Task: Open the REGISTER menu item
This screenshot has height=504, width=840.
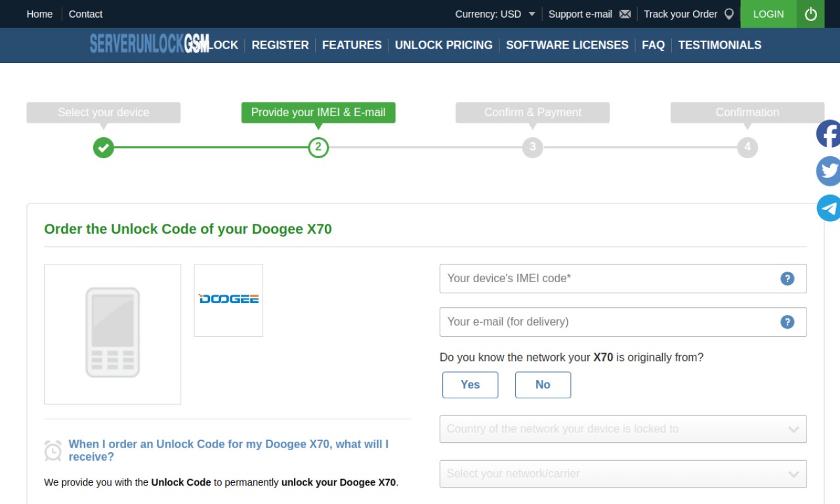Action: [280, 45]
